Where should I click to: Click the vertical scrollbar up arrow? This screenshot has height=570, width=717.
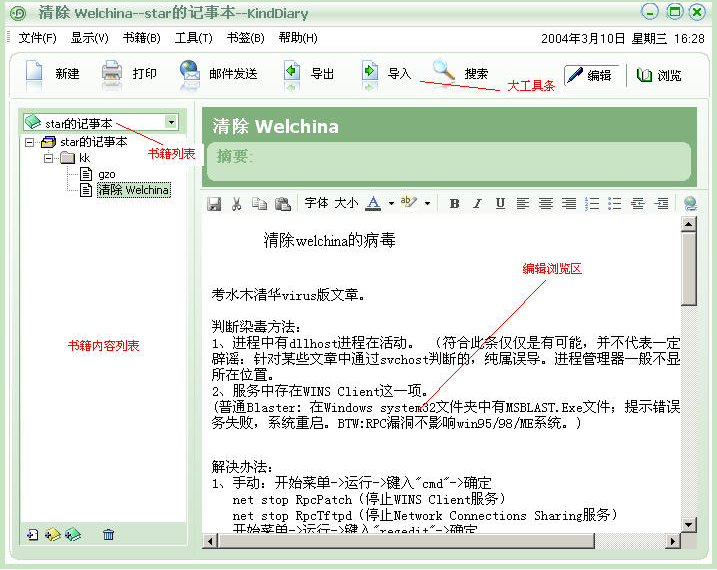[x=689, y=224]
